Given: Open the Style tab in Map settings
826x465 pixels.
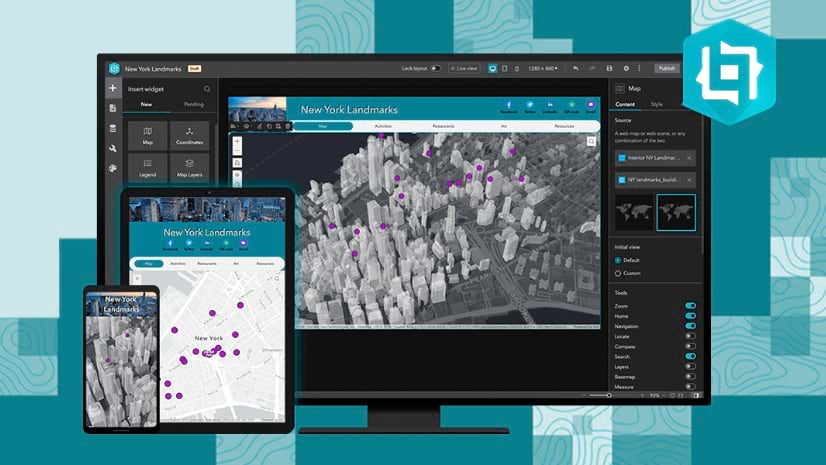Looking at the screenshot, I should coord(656,104).
